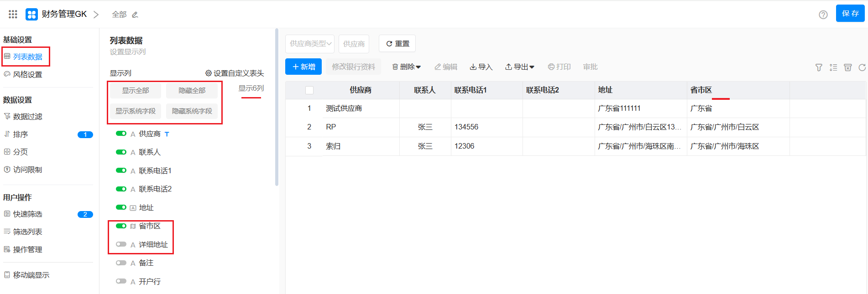This screenshot has width=868, height=294.
Task: Click the 保存 button
Action: click(850, 13)
